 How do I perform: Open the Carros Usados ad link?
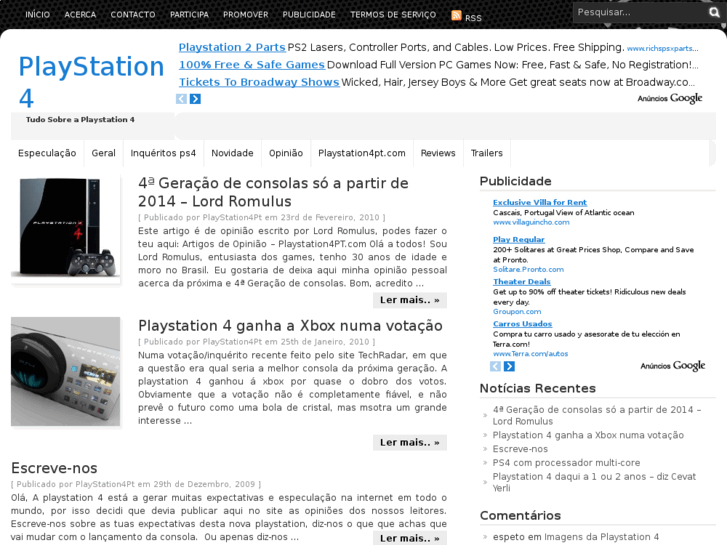(x=523, y=324)
